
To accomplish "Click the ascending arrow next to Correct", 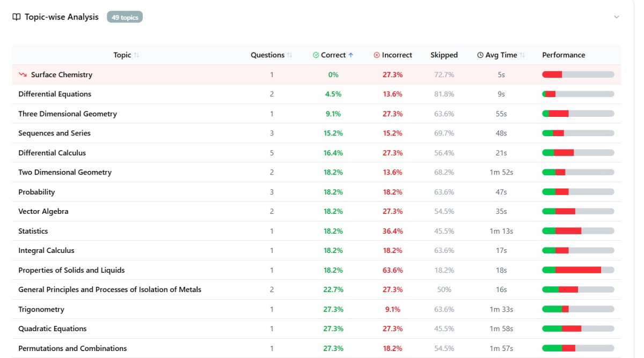I will point(351,55).
